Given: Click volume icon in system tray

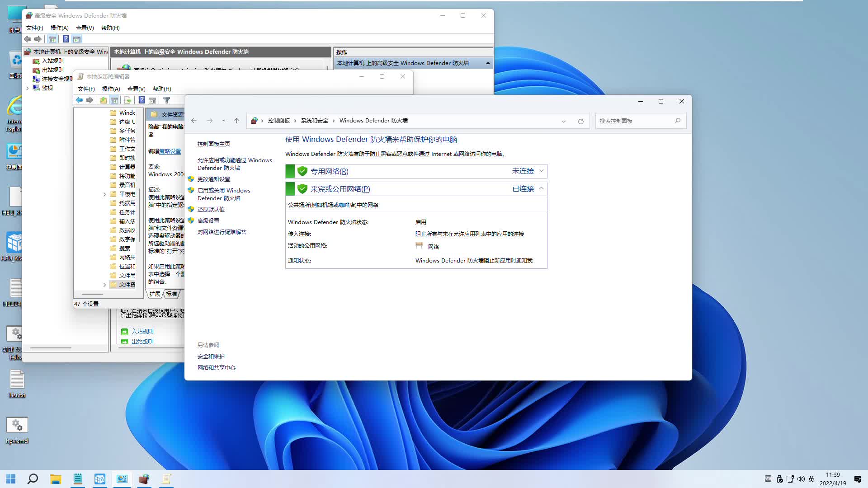Looking at the screenshot, I should click(801, 479).
